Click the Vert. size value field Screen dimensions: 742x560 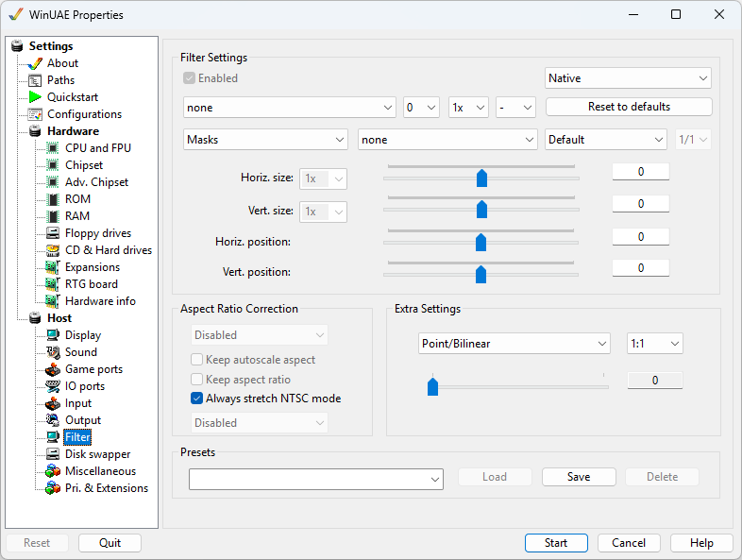641,204
